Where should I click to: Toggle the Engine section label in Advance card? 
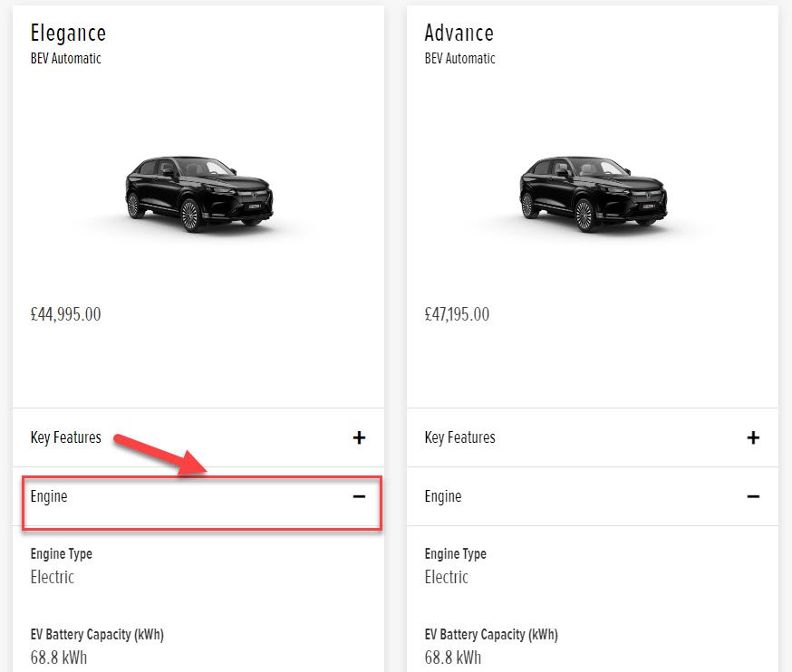[443, 496]
